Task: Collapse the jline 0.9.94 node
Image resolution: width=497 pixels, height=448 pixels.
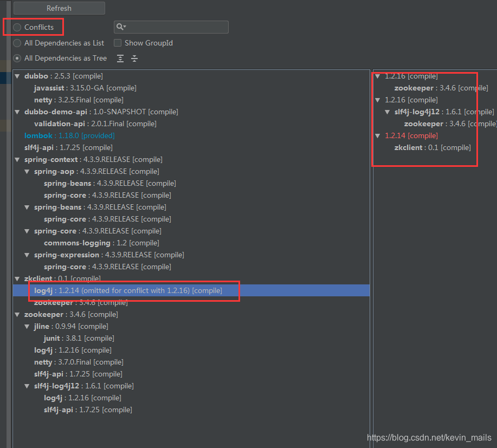Action: point(27,327)
